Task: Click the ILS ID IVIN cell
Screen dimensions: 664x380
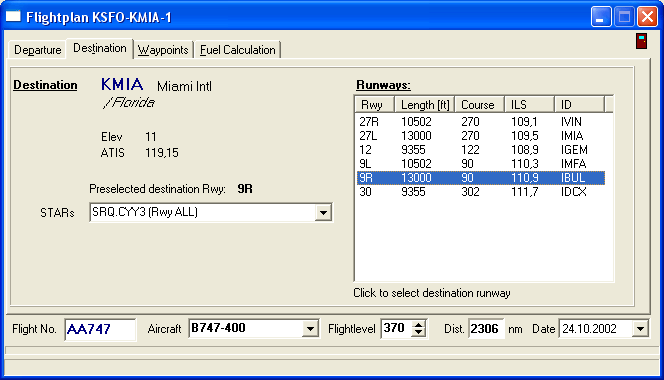Action: click(571, 122)
